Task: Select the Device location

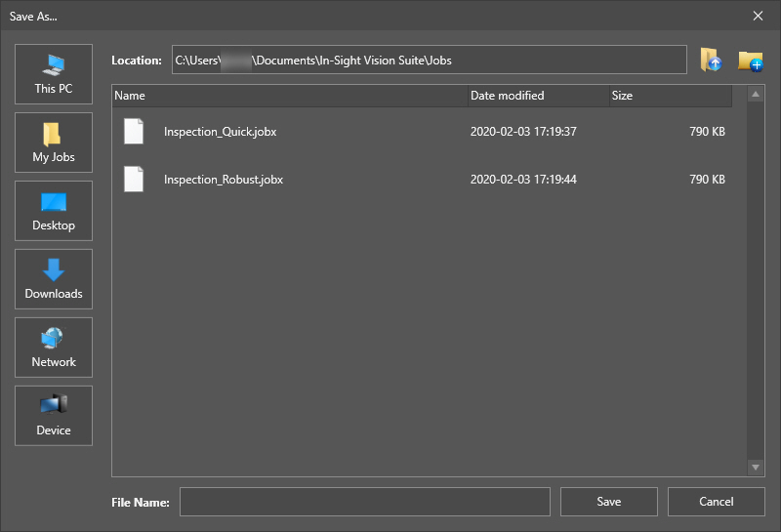Action: pos(54,416)
